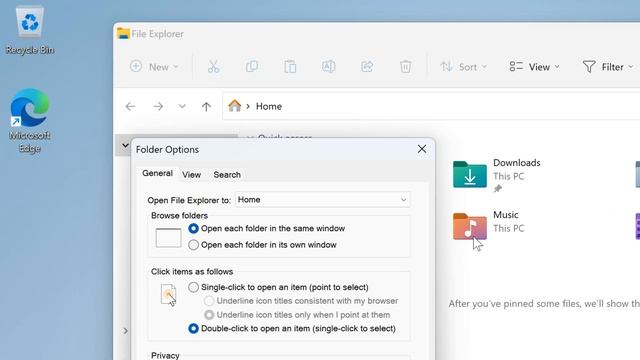Collapse the navigation pane top chevron
The height and width of the screenshot is (360, 640).
pos(125,145)
